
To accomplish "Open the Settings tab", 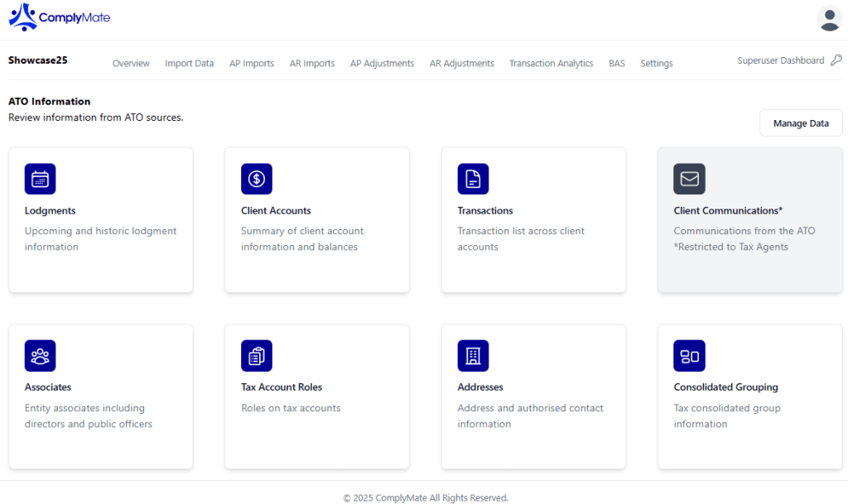I will [x=656, y=64].
